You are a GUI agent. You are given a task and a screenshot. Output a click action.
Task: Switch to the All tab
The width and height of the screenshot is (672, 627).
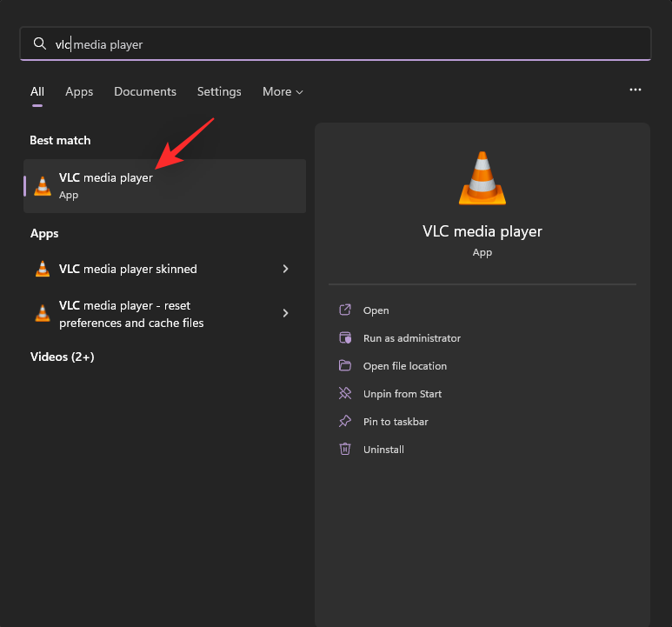click(x=37, y=91)
